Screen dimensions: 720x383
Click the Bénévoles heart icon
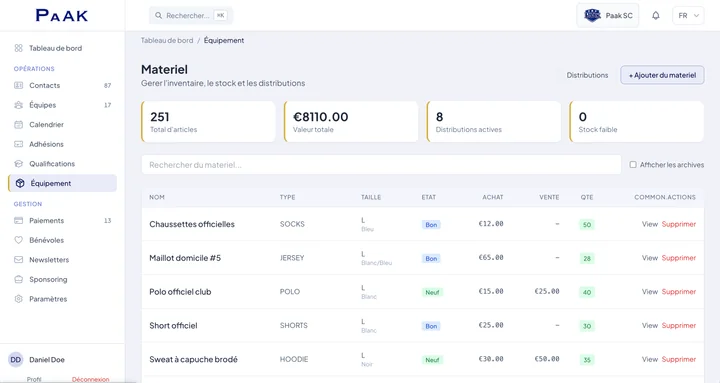click(18, 240)
